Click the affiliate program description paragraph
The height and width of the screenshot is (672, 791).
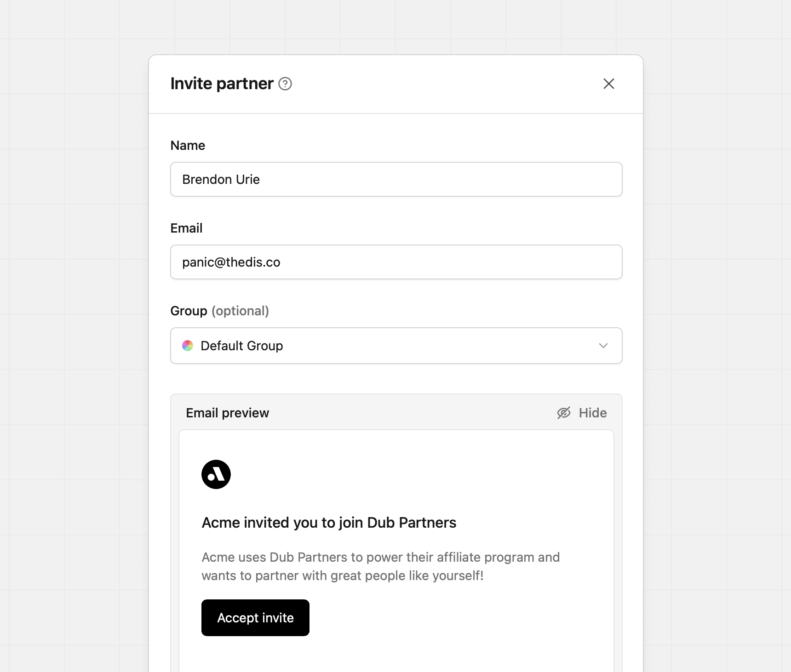coord(380,566)
